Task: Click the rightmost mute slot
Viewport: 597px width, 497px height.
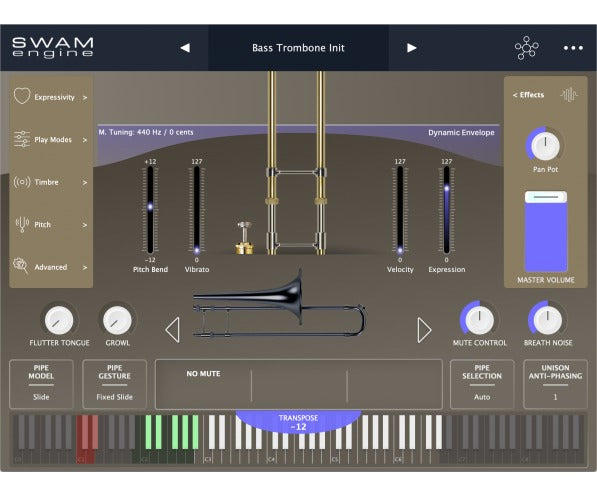Action: tap(394, 384)
